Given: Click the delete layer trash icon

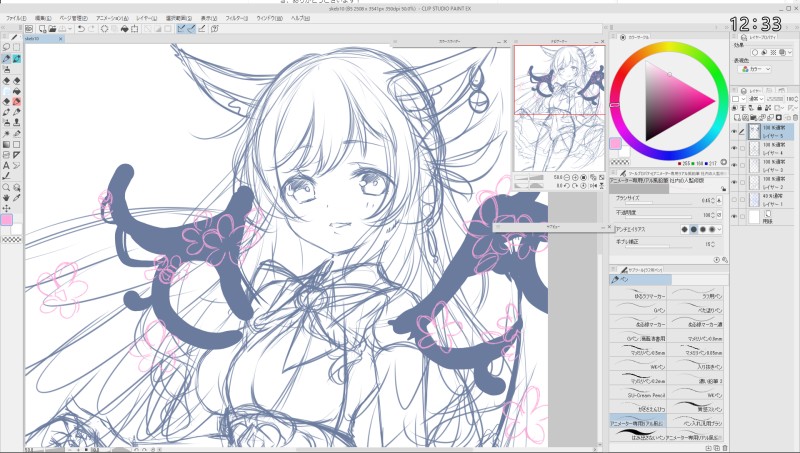Looking at the screenshot, I should (795, 118).
